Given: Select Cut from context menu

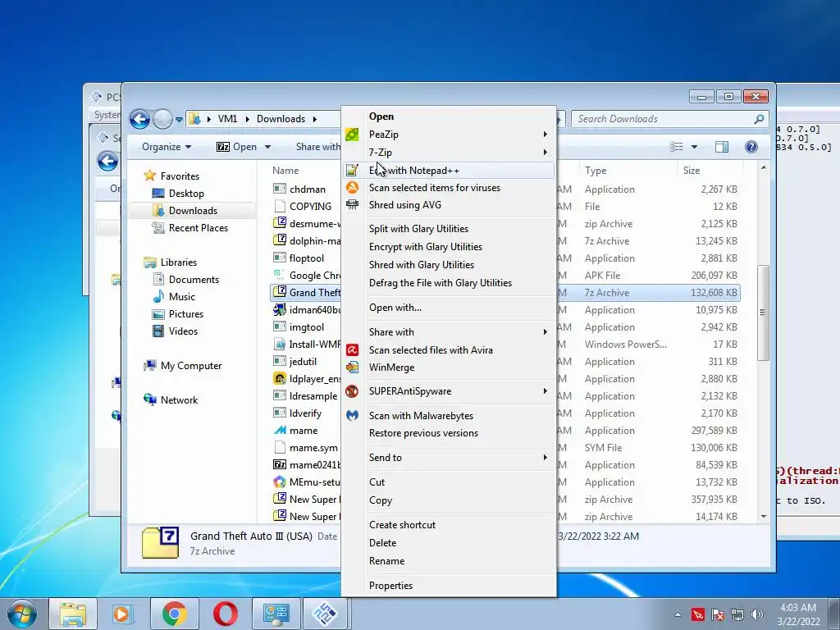Looking at the screenshot, I should [x=377, y=482].
